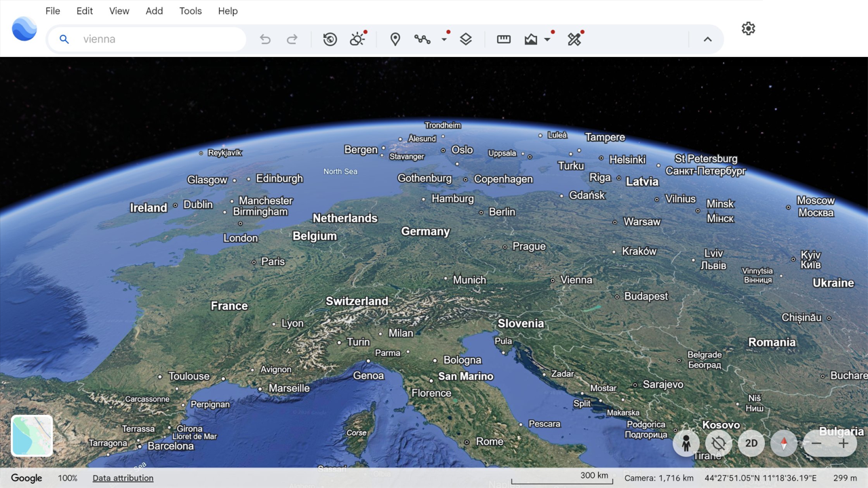Open the settings gear
Screen dimensions: 868x488
(749, 28)
